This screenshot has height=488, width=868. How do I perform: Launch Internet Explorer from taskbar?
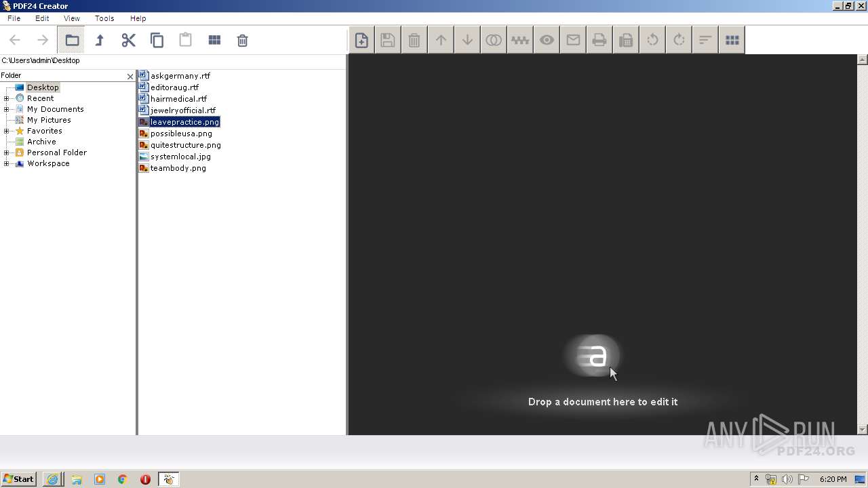[52, 479]
